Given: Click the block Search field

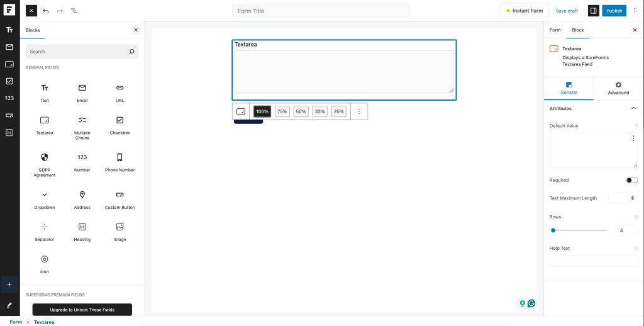Looking at the screenshot, I should pyautogui.click(x=78, y=52).
